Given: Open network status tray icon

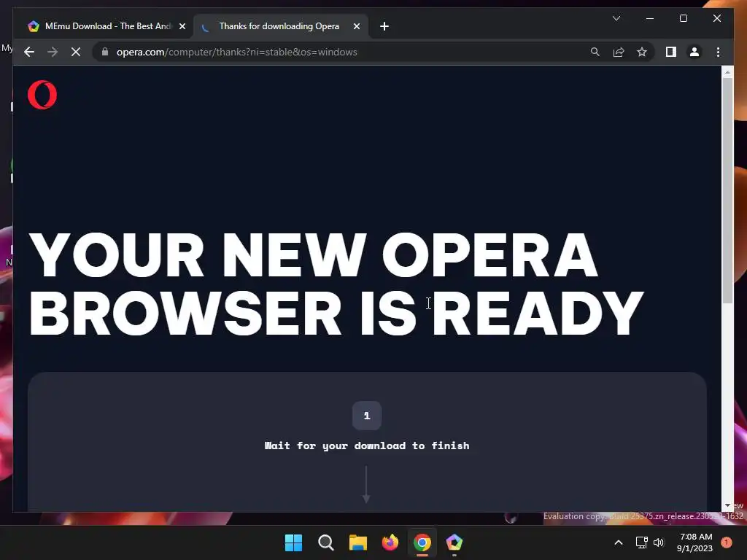Looking at the screenshot, I should 642,542.
